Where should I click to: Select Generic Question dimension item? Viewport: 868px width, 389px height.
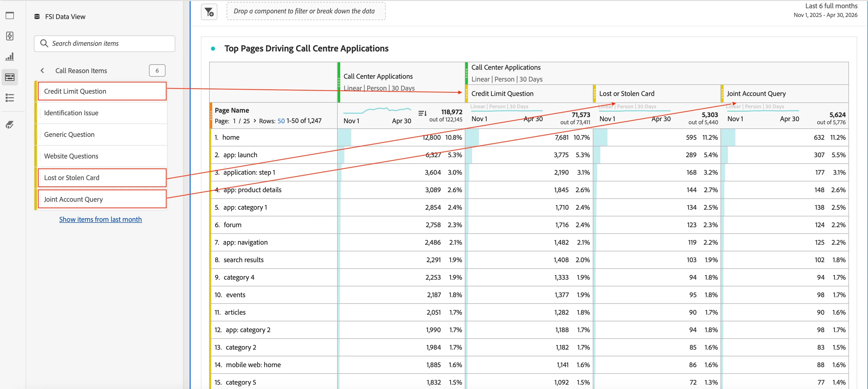[102, 134]
